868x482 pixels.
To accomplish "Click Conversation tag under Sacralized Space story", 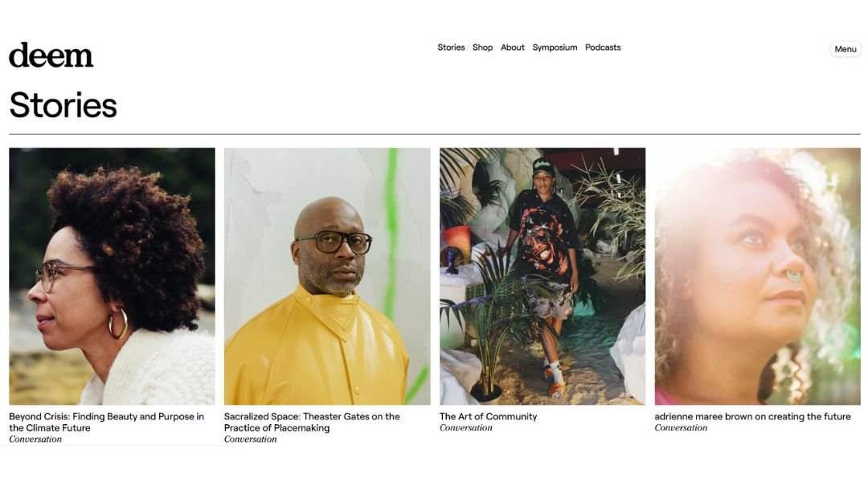I will point(250,439).
